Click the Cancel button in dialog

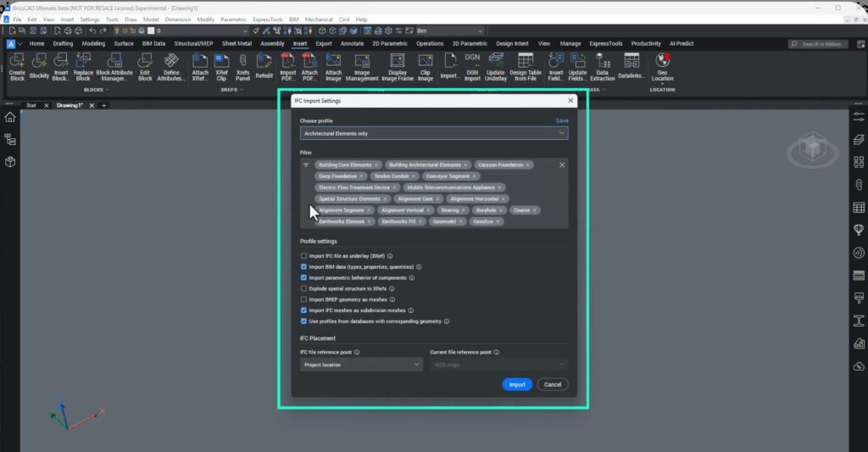point(553,384)
